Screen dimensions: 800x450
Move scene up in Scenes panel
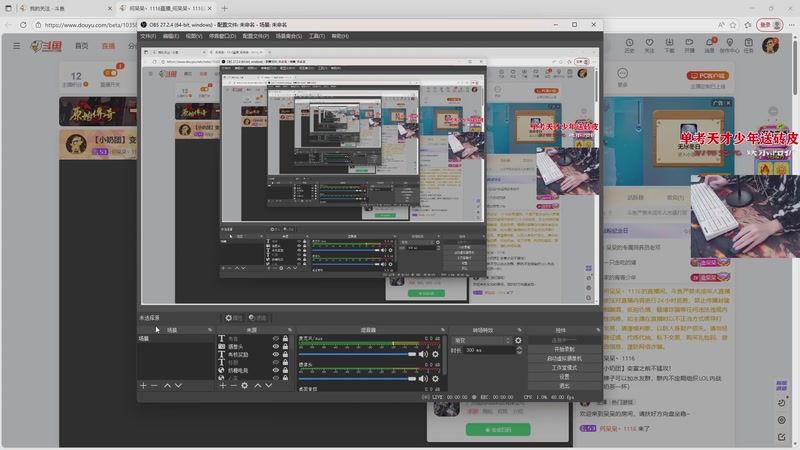pos(167,386)
